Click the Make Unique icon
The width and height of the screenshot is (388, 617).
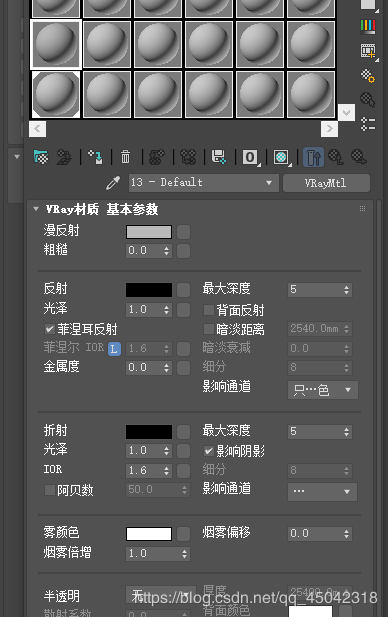click(188, 157)
